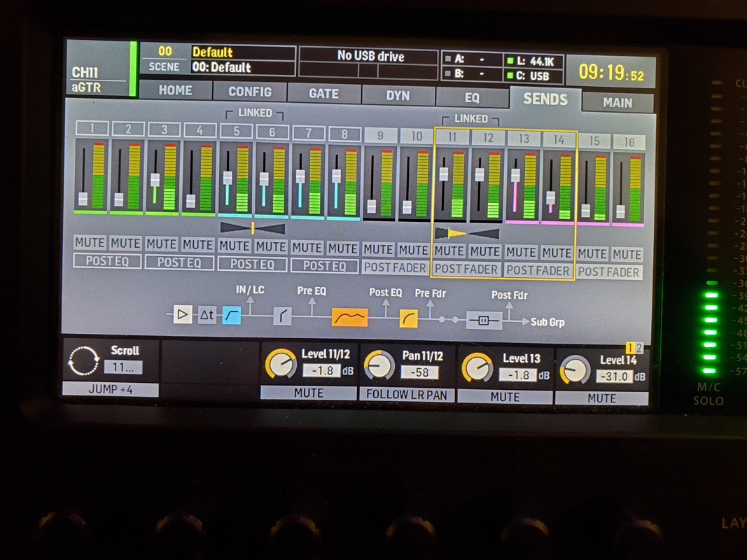This screenshot has width=747, height=560.
Task: Mute bus send 3
Action: tap(162, 244)
